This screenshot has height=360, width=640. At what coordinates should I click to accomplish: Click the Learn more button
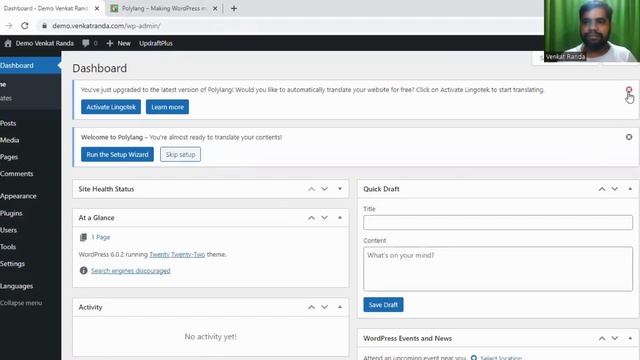167,107
